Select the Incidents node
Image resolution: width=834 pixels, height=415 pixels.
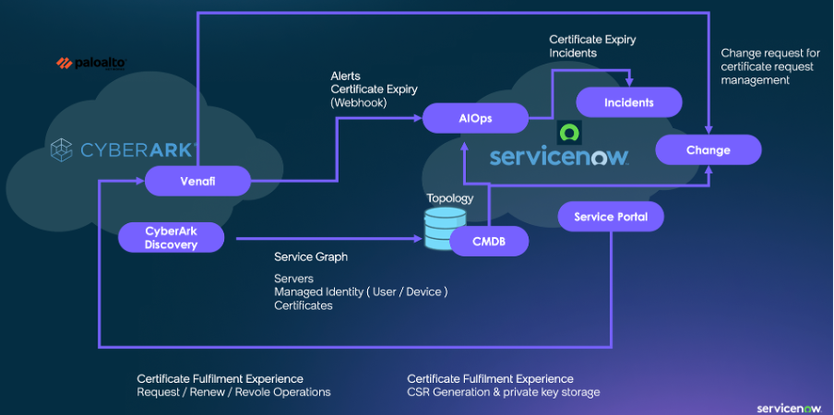click(629, 102)
